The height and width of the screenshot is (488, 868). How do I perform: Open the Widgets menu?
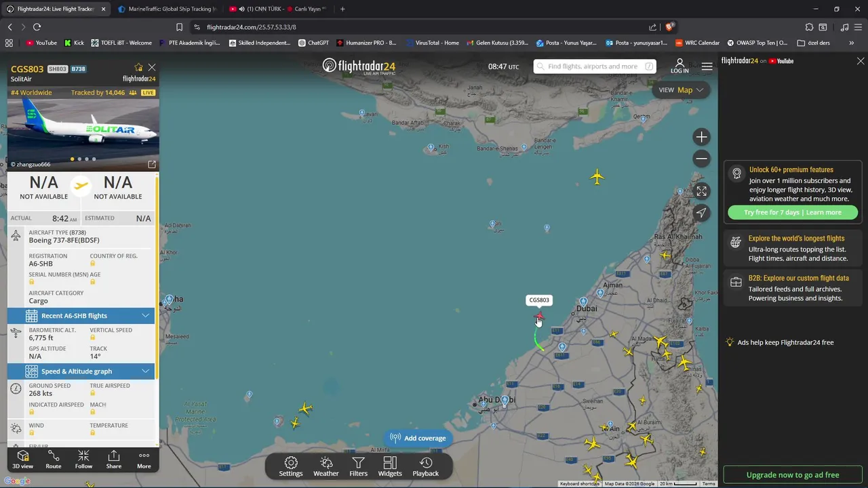coord(390,466)
